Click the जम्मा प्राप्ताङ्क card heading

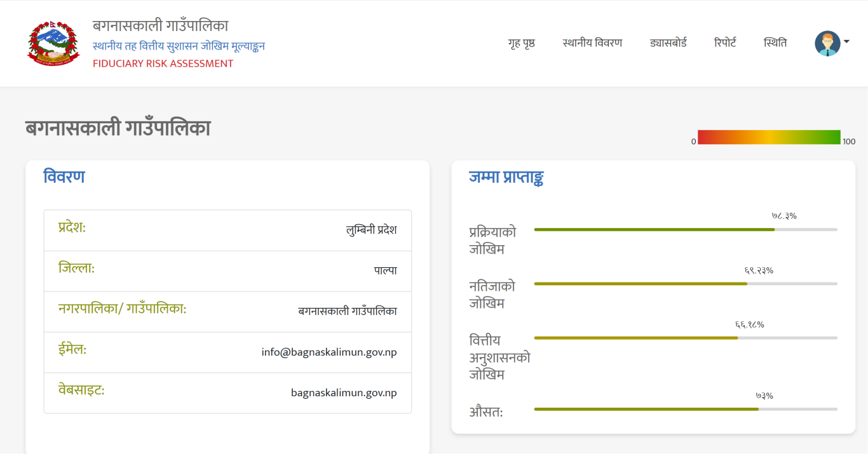click(x=506, y=178)
